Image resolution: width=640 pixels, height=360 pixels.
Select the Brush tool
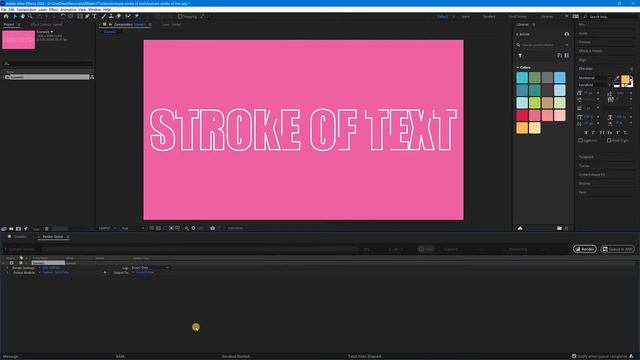104,16
